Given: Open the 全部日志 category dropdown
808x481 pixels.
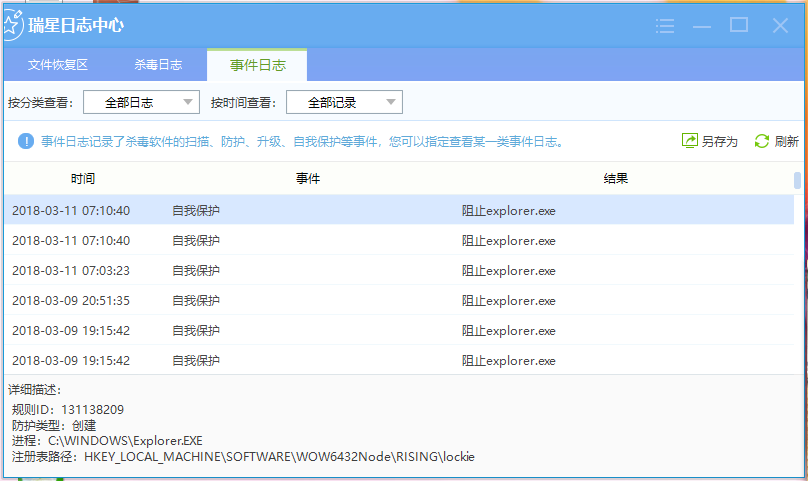Looking at the screenshot, I should pyautogui.click(x=141, y=102).
